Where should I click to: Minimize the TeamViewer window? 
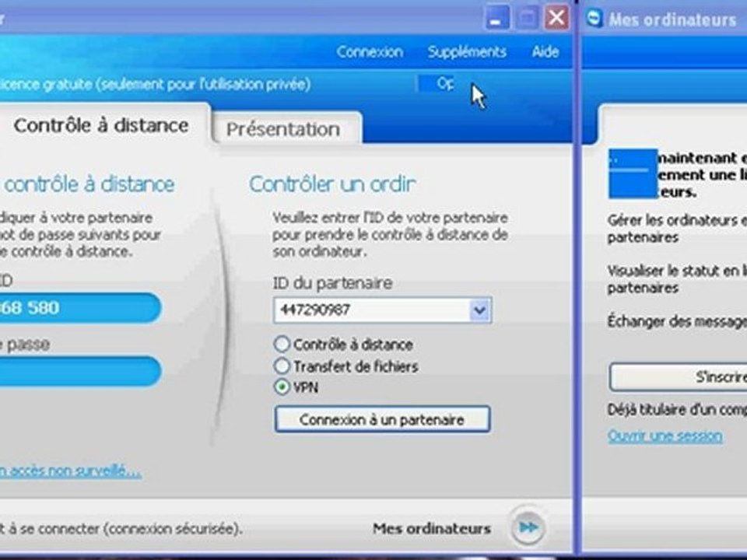496,19
